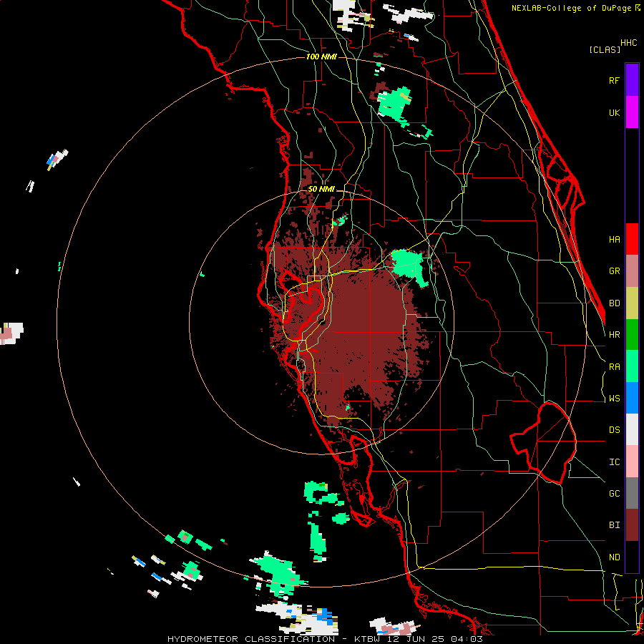Click the GC gray legend swatch
Image resolution: width=644 pixels, height=644 pixels.
[632, 493]
